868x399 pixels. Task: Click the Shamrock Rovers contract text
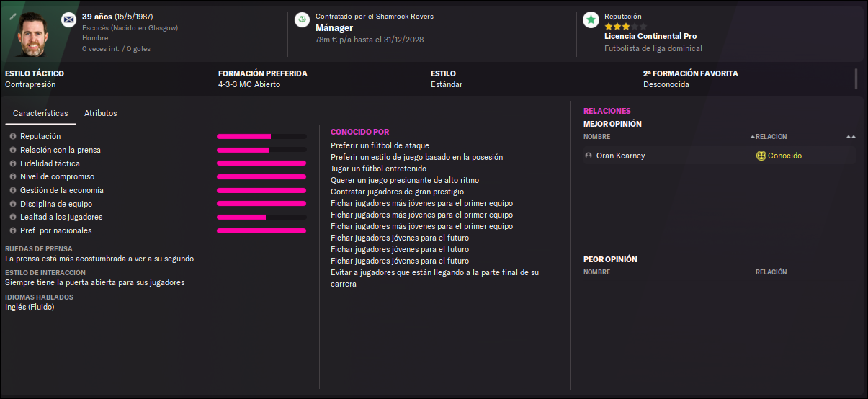[375, 17]
